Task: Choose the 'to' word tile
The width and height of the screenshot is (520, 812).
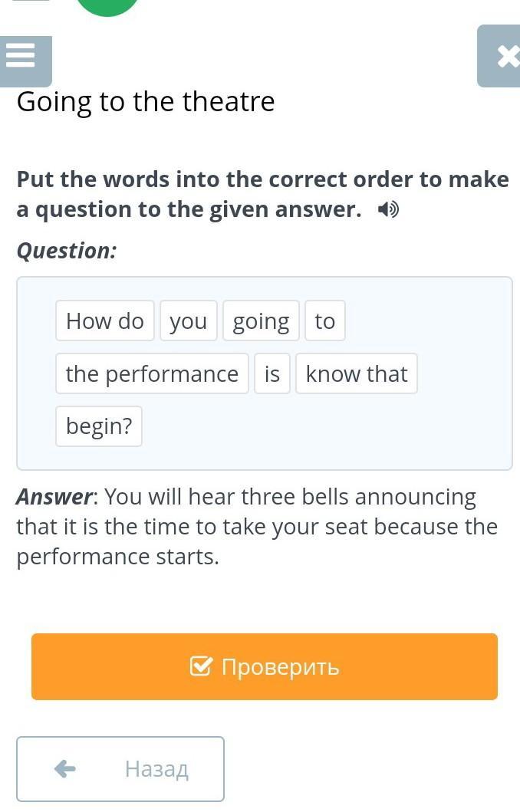Action: (x=324, y=321)
